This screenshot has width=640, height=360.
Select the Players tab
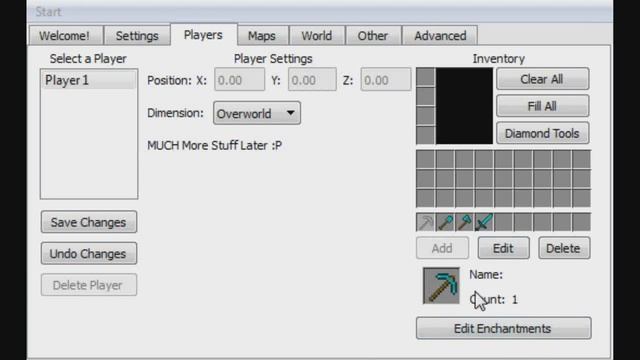pyautogui.click(x=203, y=35)
